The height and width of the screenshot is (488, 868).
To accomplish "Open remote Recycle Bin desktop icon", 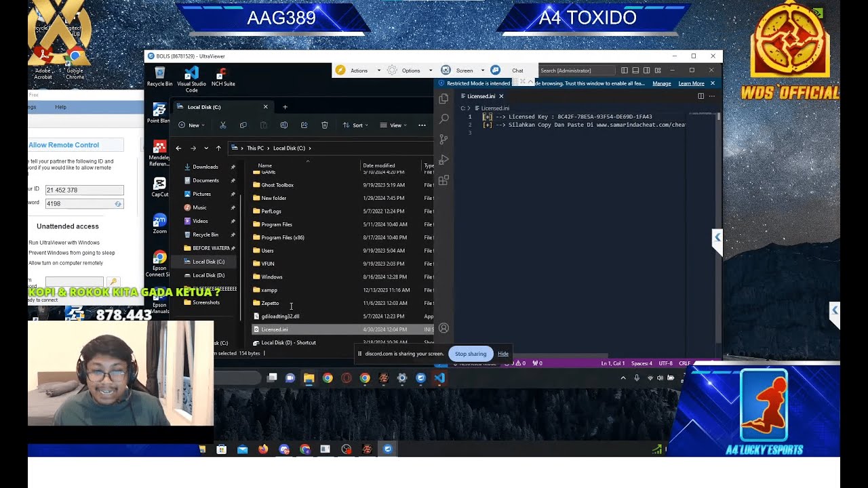I will coord(160,77).
